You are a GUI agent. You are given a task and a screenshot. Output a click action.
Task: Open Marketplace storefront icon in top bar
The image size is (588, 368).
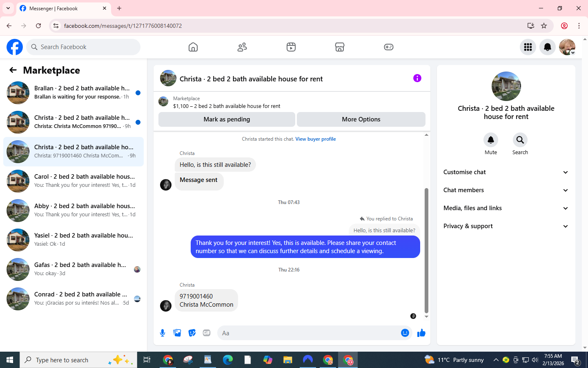pyautogui.click(x=340, y=47)
